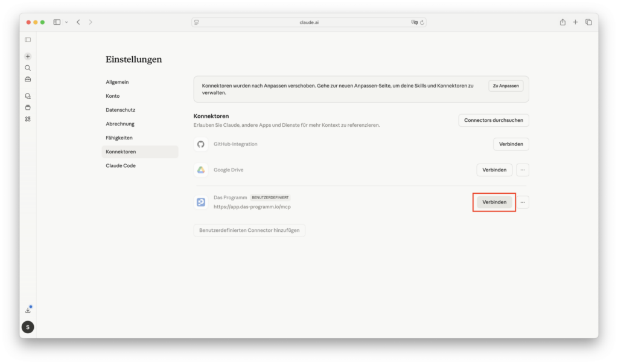
Task: Open the user avatar 'S' profile menu
Action: [28, 327]
